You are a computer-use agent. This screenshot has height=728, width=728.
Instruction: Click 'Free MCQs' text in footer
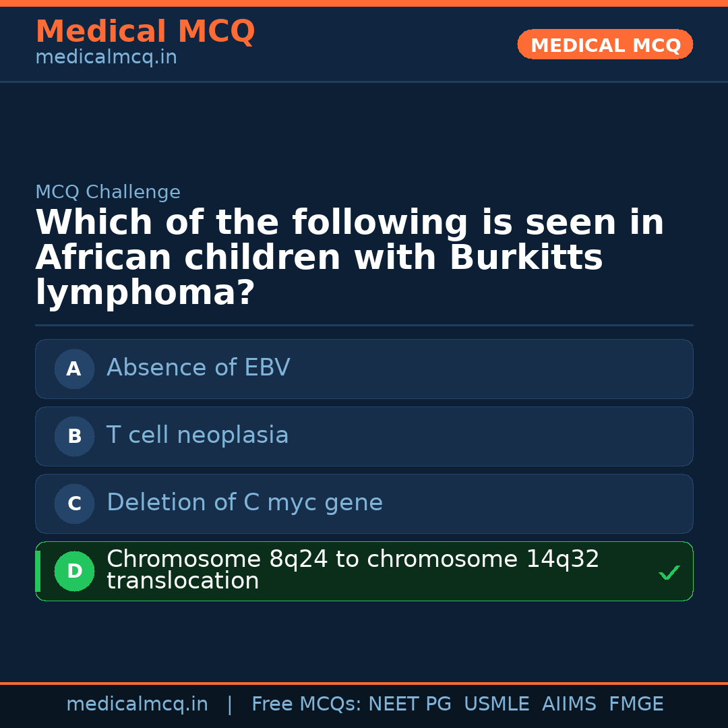coord(306,704)
